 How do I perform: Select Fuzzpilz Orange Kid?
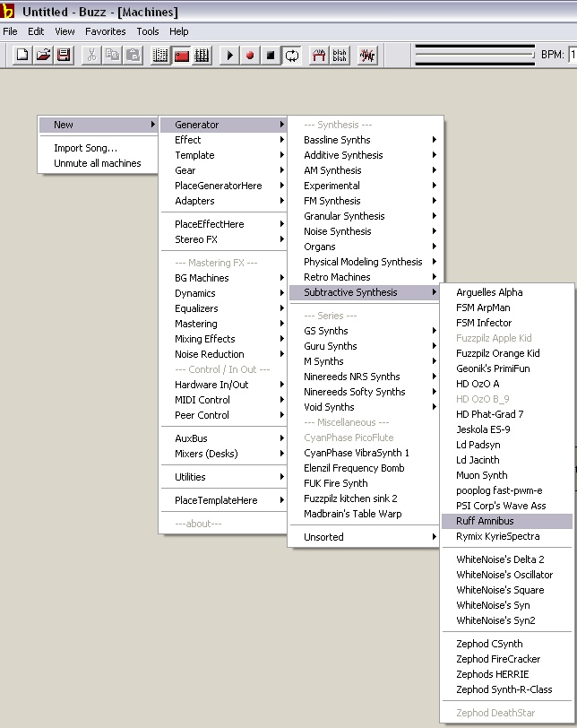(x=507, y=353)
